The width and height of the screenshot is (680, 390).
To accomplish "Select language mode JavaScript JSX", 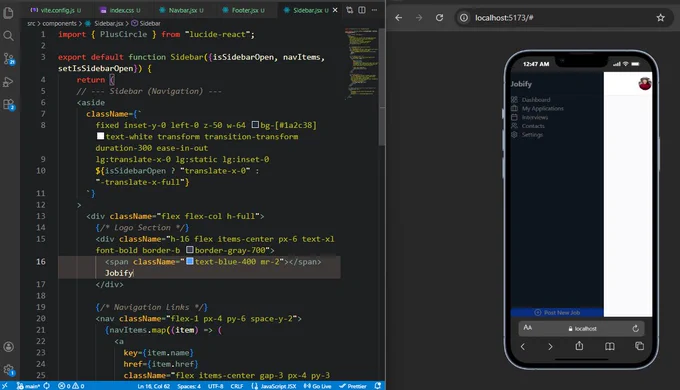I will 274,386.
